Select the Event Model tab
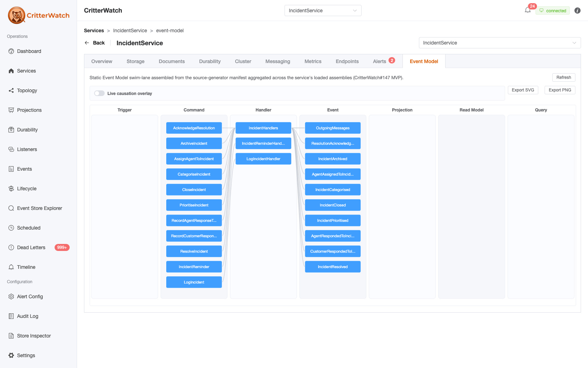Screen dimensions: 588x368 click(424, 61)
